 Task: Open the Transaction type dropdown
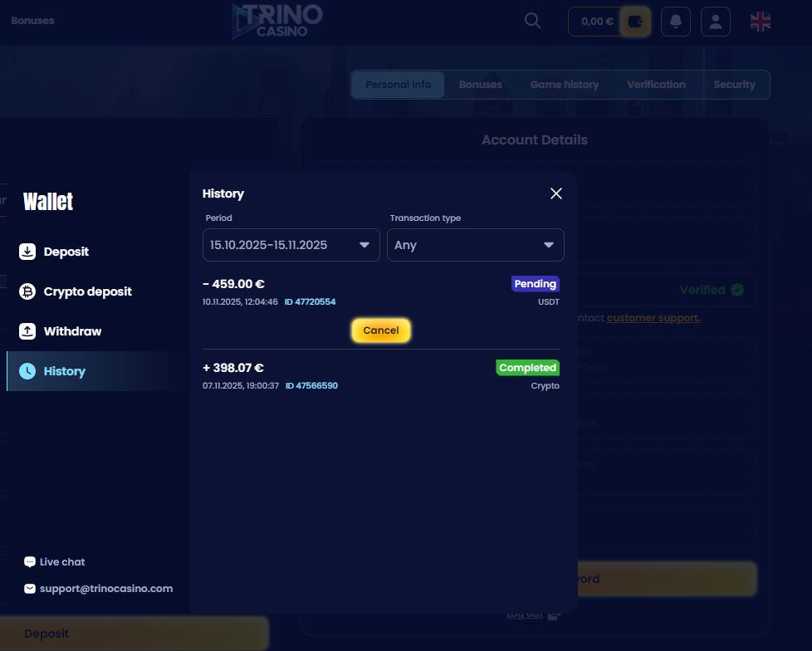(x=475, y=245)
